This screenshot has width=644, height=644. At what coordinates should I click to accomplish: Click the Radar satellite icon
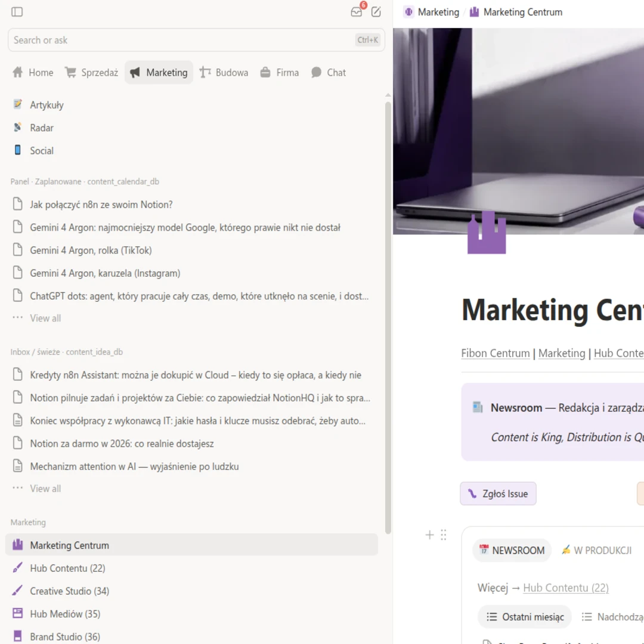(17, 128)
